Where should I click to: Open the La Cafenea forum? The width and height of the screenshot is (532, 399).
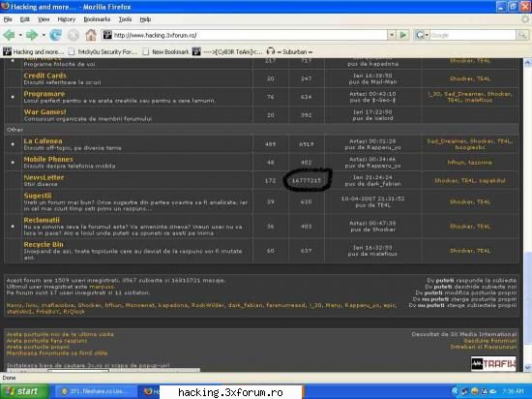(43, 141)
